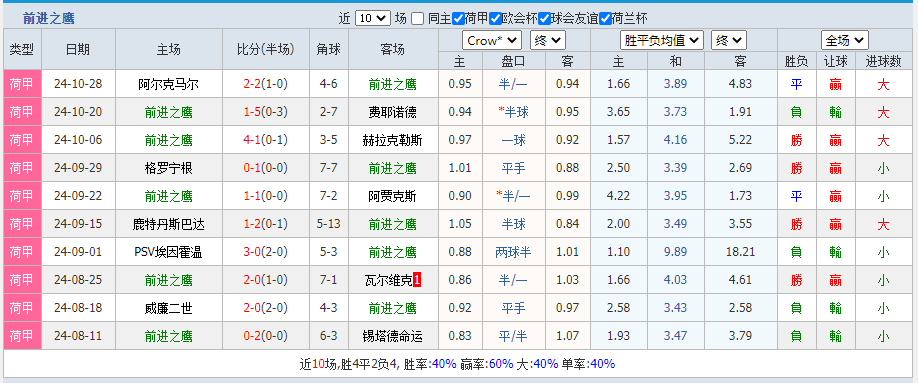Click the handicap 平/半
This screenshot has height=383, width=918.
pyautogui.click(x=513, y=337)
